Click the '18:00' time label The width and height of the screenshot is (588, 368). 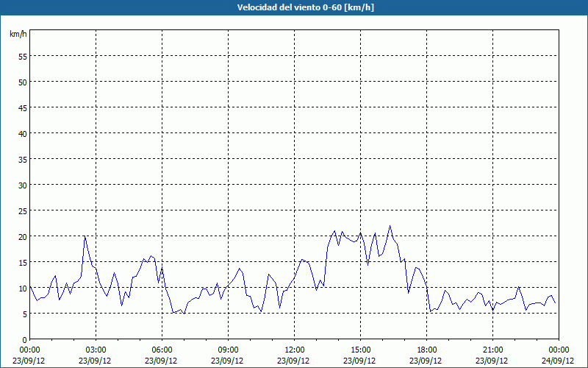[427, 350]
